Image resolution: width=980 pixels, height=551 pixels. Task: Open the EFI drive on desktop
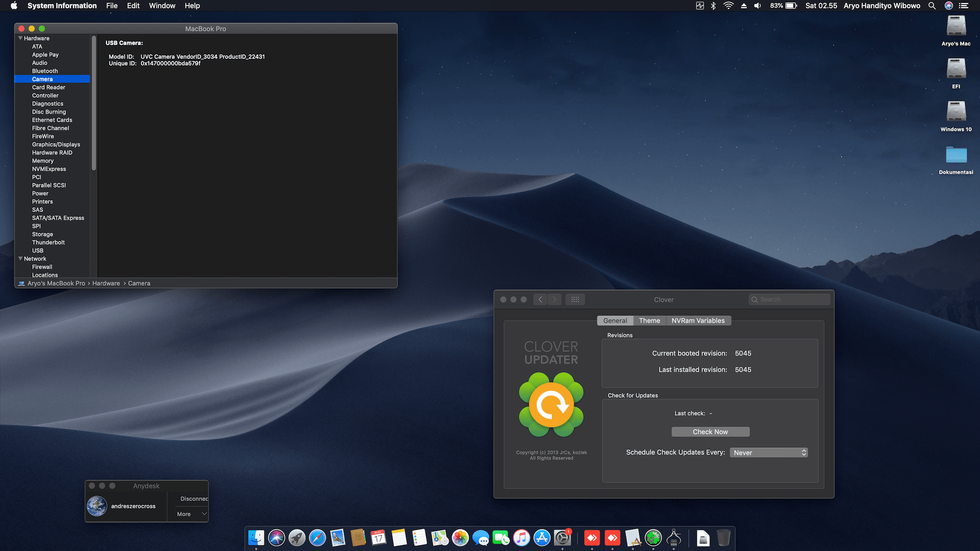click(x=956, y=69)
